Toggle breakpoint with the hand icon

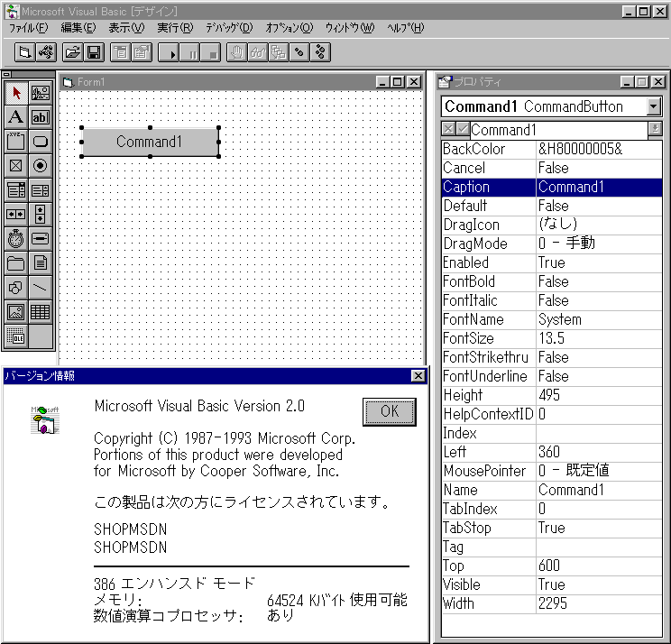point(236,52)
